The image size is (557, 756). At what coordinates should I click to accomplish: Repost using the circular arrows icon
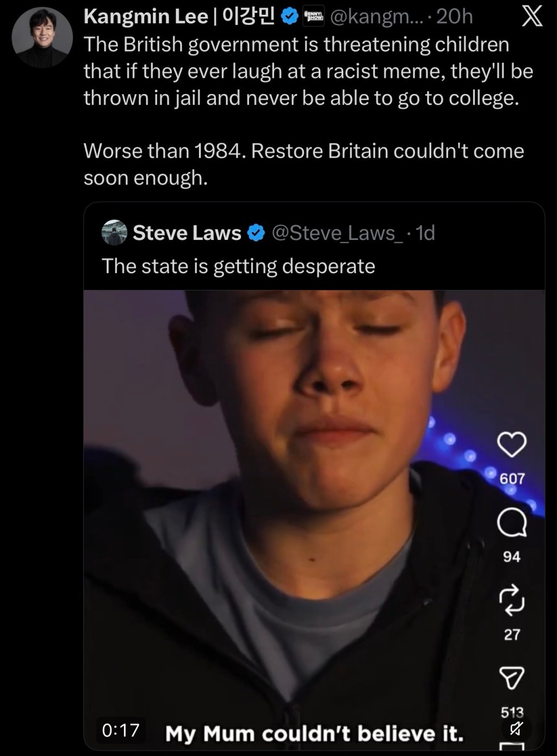click(x=512, y=600)
